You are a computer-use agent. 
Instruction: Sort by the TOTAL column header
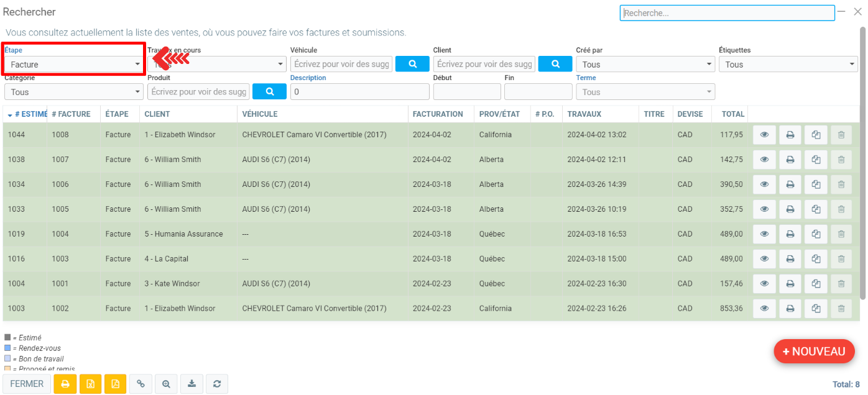pos(732,114)
